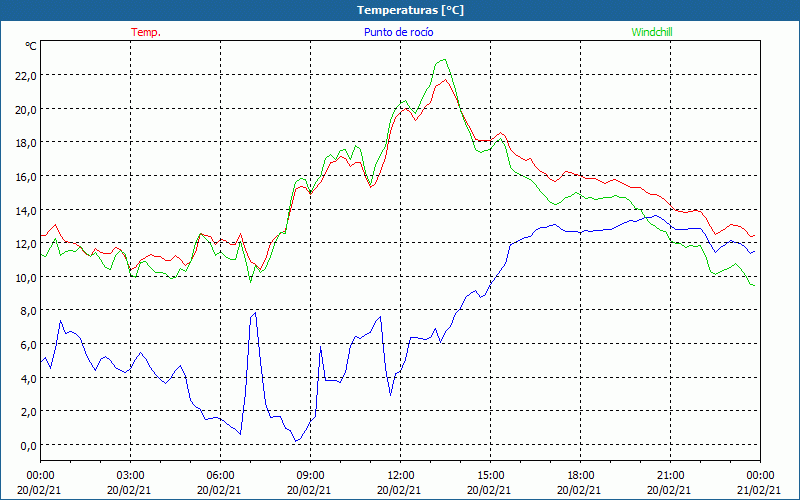Select the green Windchill legend label

tap(652, 32)
